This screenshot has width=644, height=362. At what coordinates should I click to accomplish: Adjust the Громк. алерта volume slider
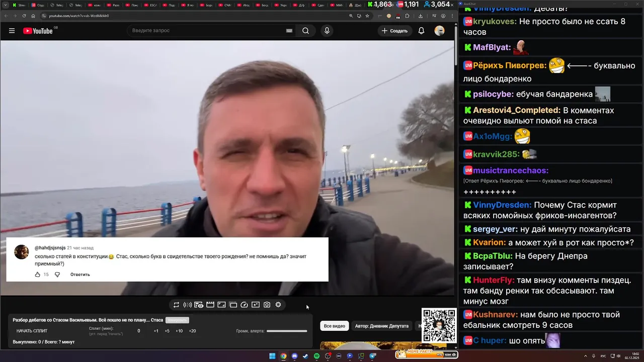[287, 331]
